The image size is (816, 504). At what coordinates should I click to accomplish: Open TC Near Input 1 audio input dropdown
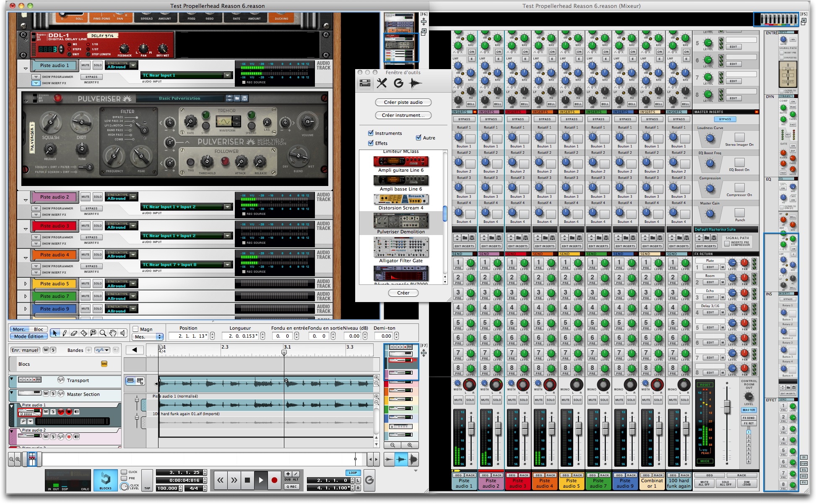(228, 75)
